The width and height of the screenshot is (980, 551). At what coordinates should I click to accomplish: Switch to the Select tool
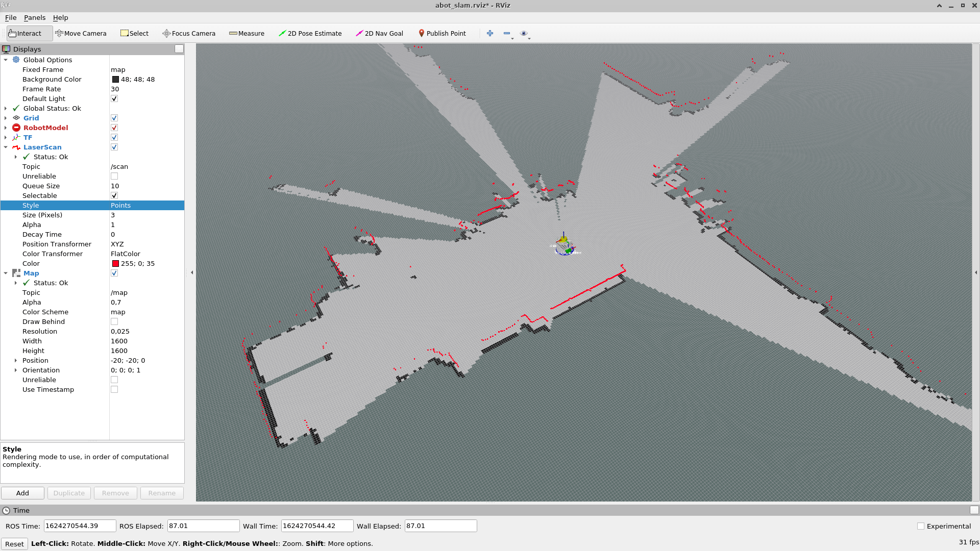(x=134, y=33)
